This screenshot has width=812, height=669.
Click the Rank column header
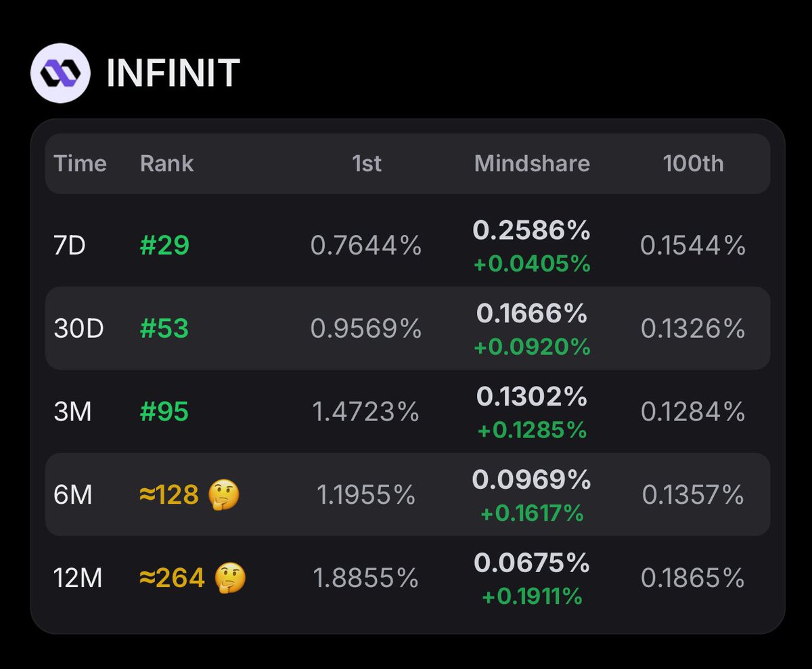166,163
